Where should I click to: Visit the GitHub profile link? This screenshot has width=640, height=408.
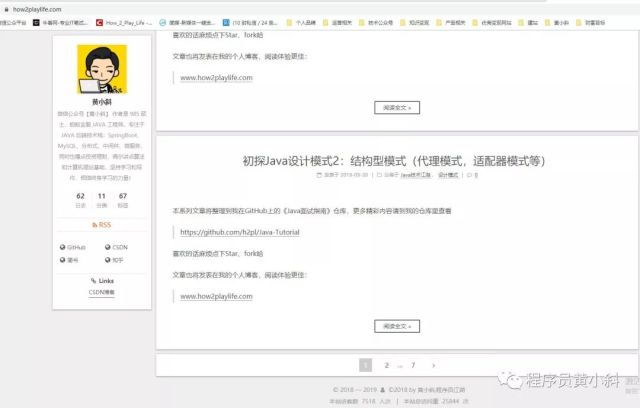[73, 247]
